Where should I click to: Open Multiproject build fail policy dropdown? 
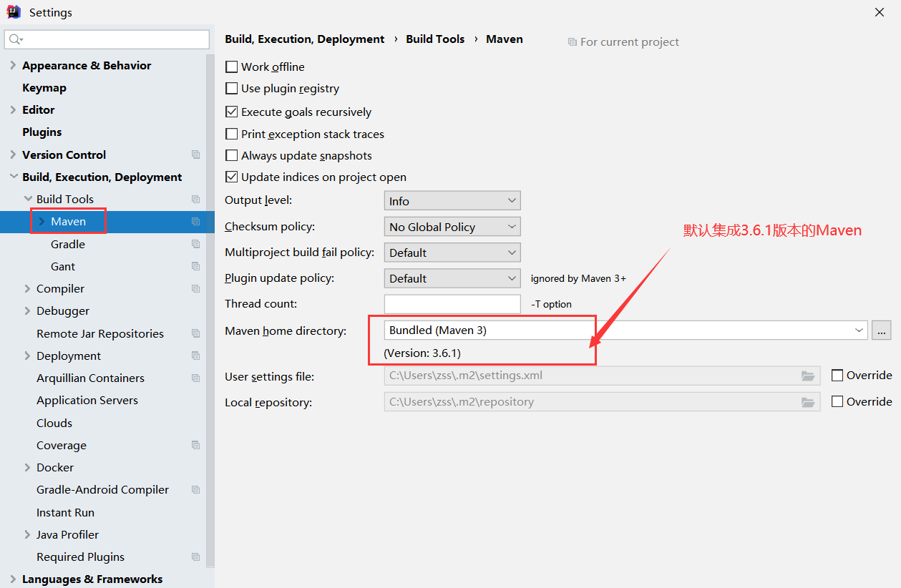(452, 253)
